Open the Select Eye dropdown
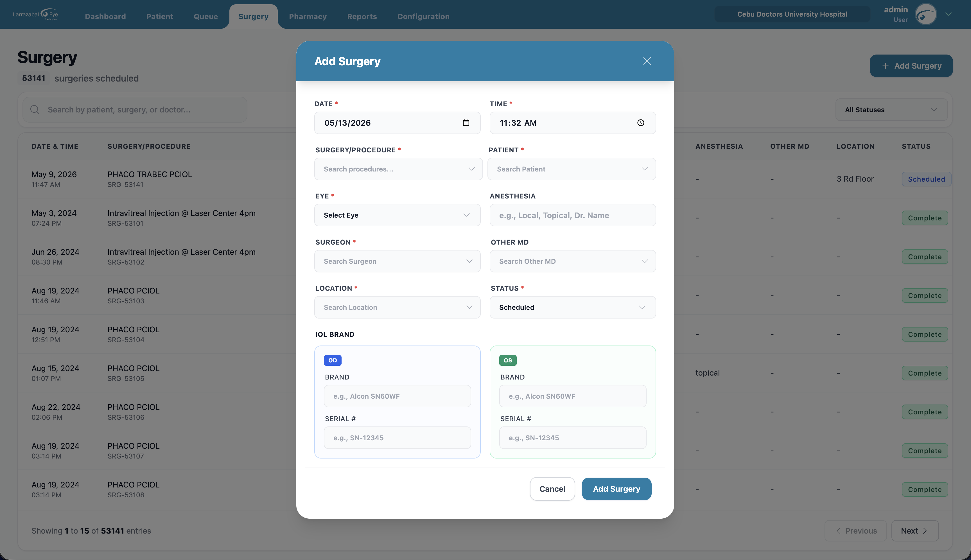 click(x=397, y=215)
